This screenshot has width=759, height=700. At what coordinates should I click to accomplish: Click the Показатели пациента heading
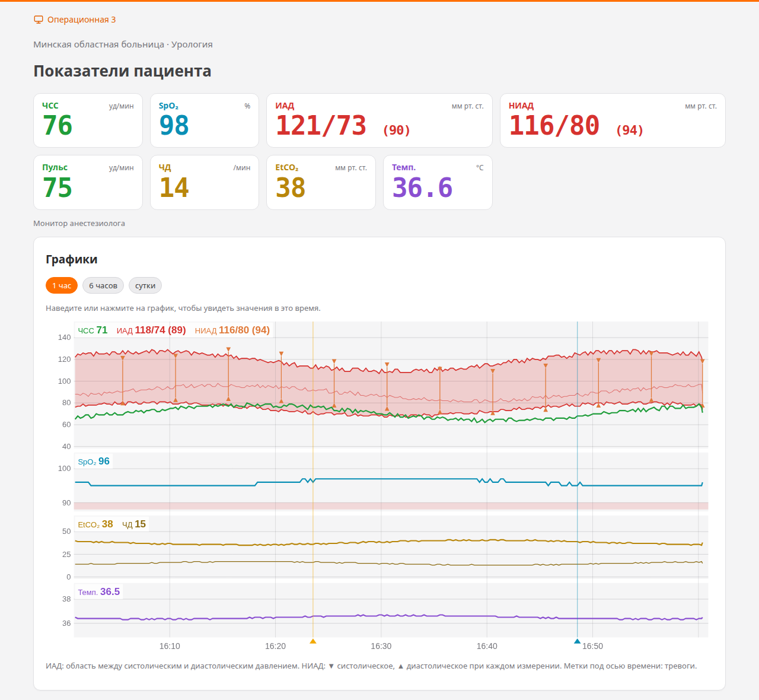(122, 71)
